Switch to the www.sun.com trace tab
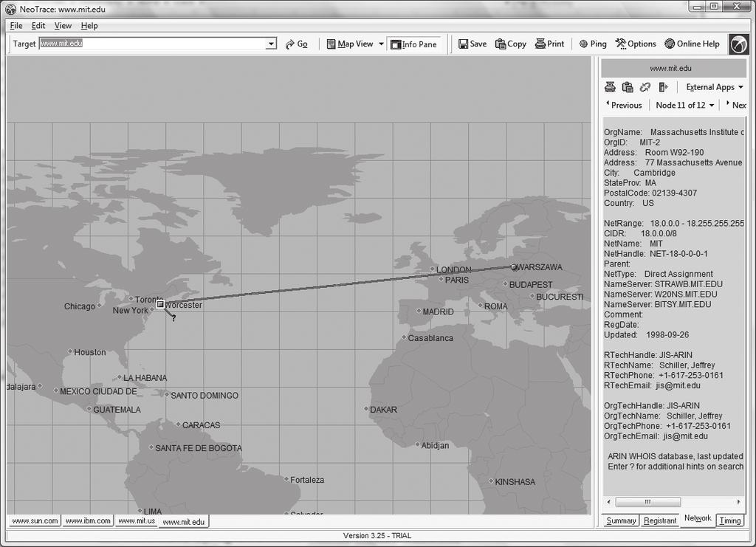Image resolution: width=756 pixels, height=547 pixels. 35,521
